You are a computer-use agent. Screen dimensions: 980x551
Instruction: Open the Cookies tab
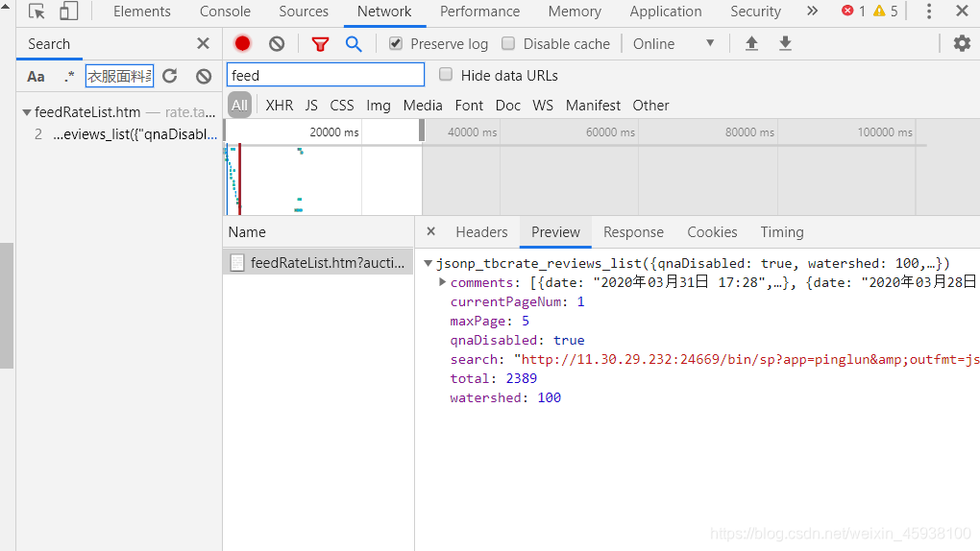pyautogui.click(x=712, y=231)
